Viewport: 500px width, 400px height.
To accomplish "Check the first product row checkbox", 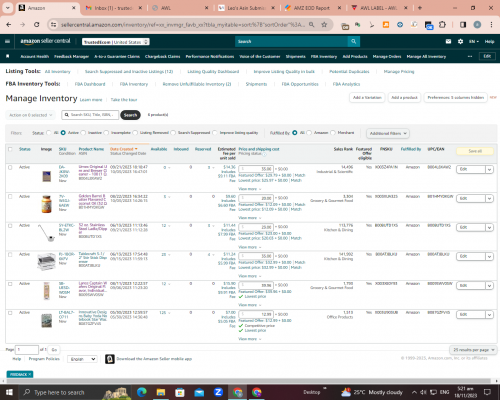I will 10,167.
